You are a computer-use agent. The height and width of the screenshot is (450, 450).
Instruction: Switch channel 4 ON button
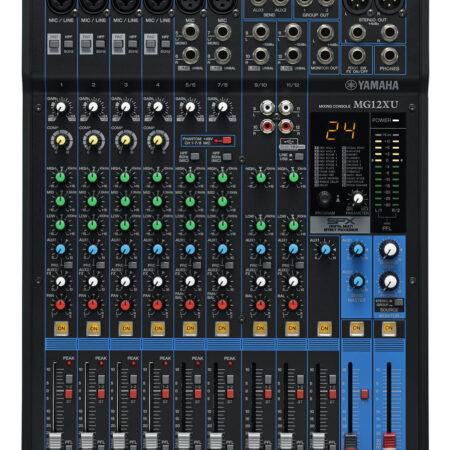(x=158, y=329)
